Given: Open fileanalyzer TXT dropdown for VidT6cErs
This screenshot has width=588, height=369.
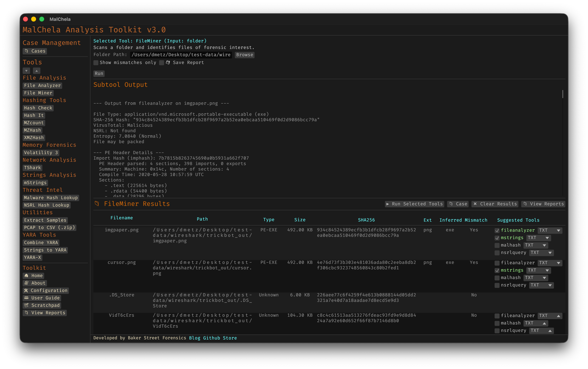Looking at the screenshot, I should coord(550,316).
